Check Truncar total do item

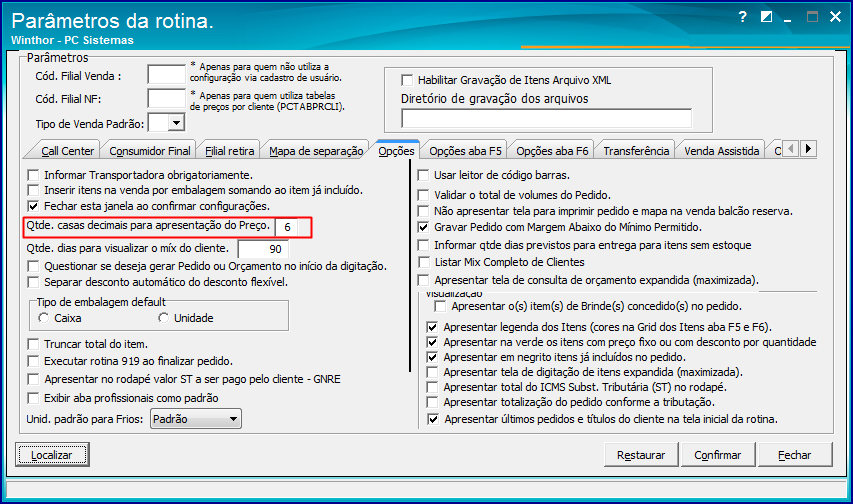tap(34, 344)
